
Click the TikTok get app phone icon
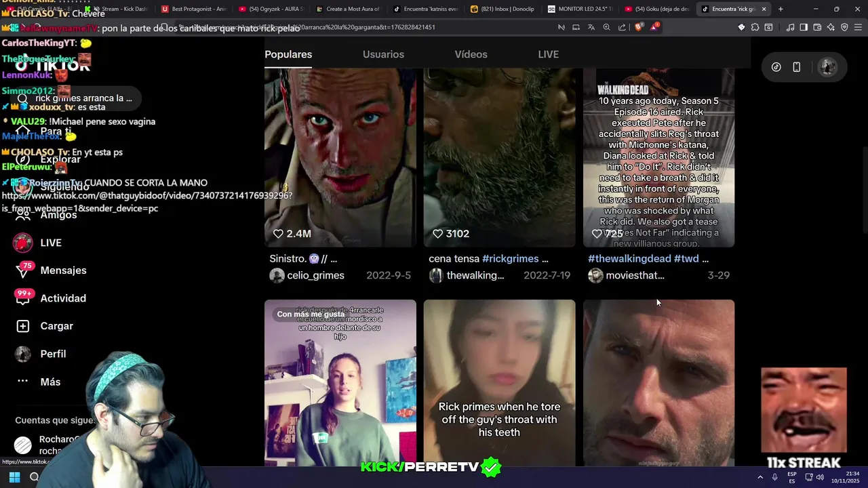797,67
